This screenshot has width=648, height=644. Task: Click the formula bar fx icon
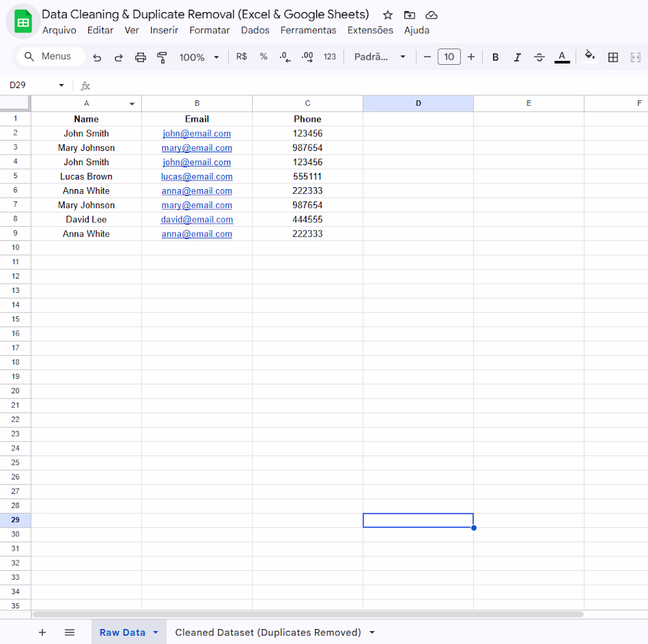point(85,86)
